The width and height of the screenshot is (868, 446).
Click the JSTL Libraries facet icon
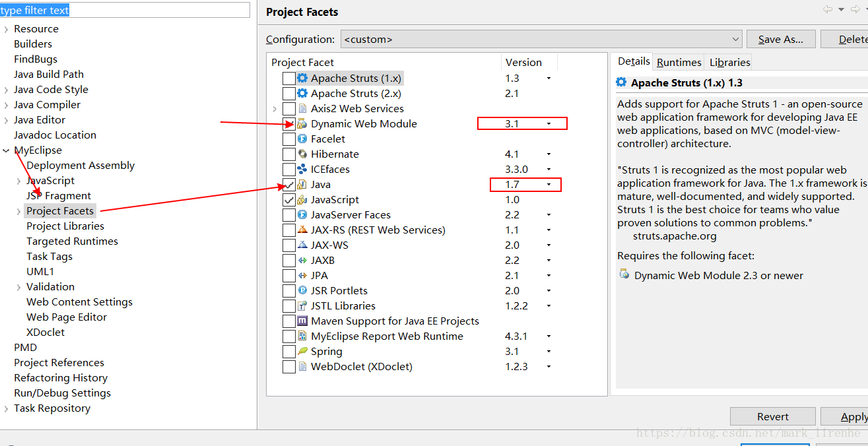tap(302, 305)
